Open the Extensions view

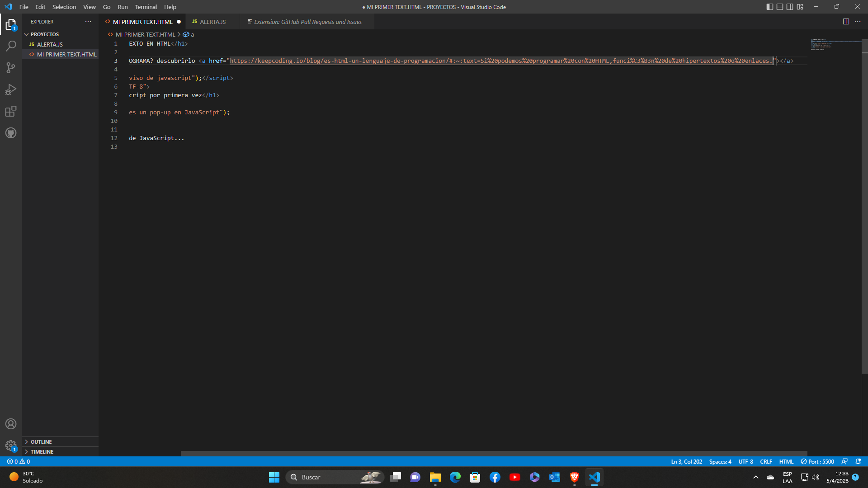[11, 111]
